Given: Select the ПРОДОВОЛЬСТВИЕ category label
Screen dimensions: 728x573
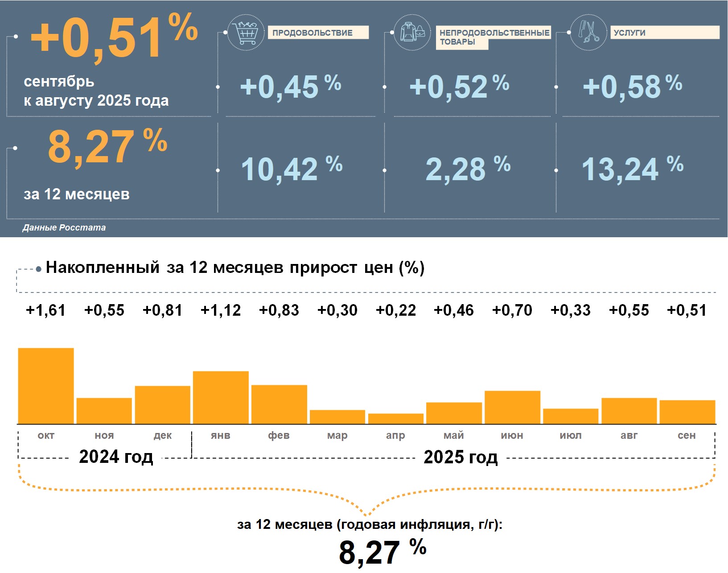Looking at the screenshot, I should pyautogui.click(x=318, y=33).
